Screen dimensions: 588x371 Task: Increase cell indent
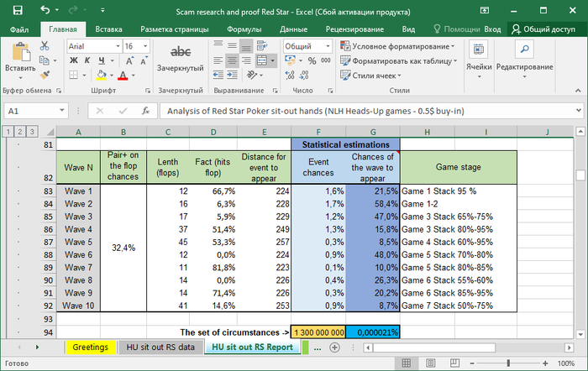click(x=232, y=75)
